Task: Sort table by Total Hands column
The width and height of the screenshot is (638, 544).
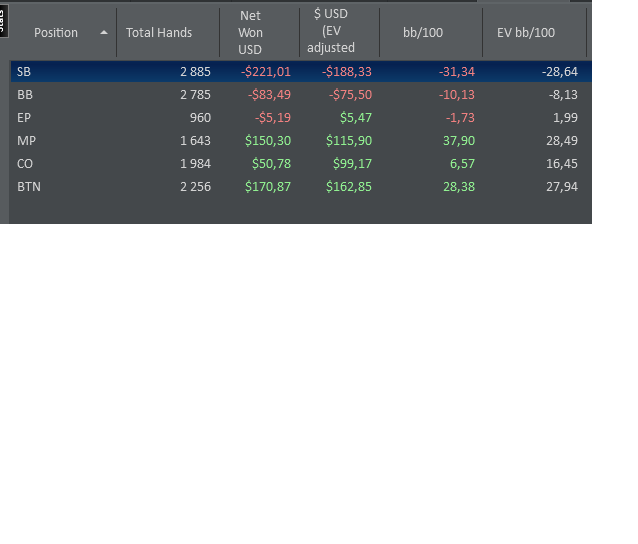Action: (159, 33)
